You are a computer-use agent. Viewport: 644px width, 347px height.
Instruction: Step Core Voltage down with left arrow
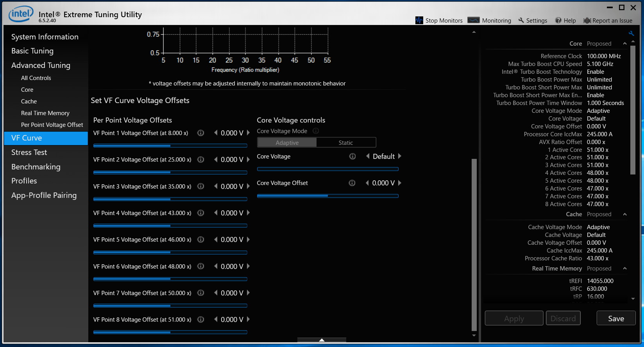[x=368, y=156]
